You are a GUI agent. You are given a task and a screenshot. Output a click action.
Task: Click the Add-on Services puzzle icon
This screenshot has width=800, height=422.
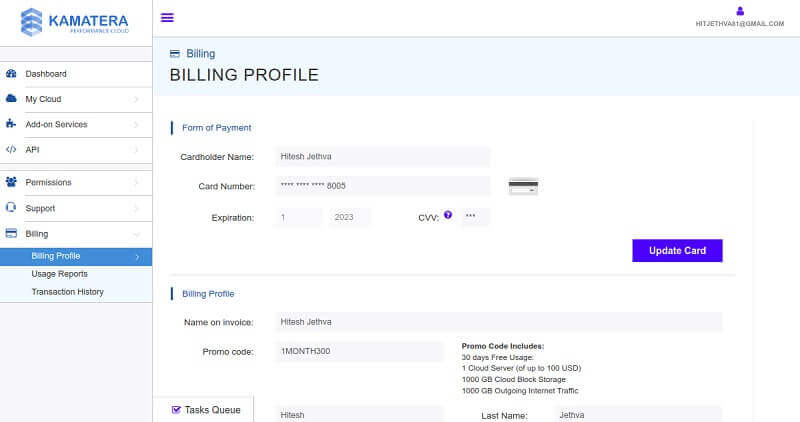pyautogui.click(x=11, y=124)
